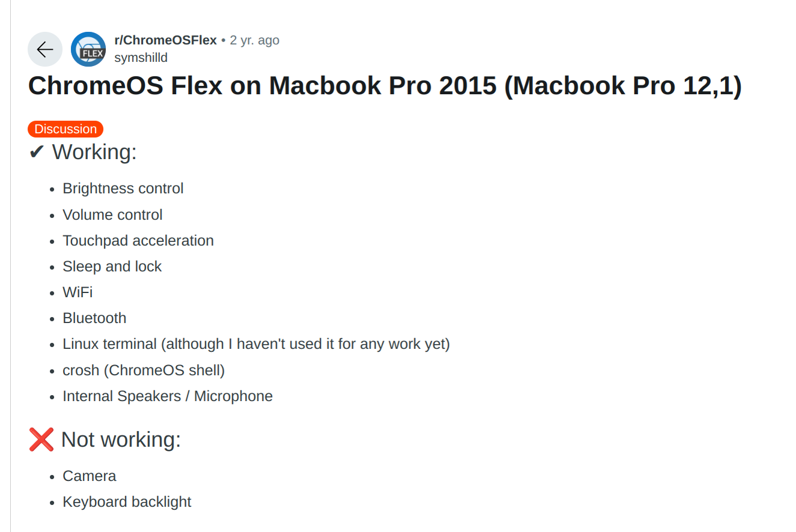The height and width of the screenshot is (532, 796).
Task: Click the '2 yr. ago' timestamp
Action: pos(255,40)
